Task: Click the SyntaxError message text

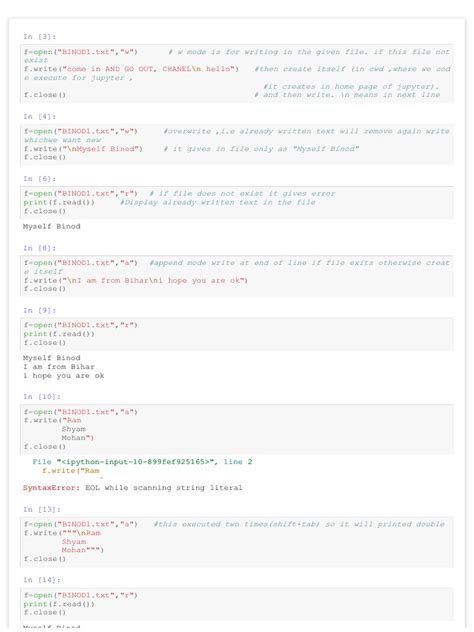Action: click(133, 488)
